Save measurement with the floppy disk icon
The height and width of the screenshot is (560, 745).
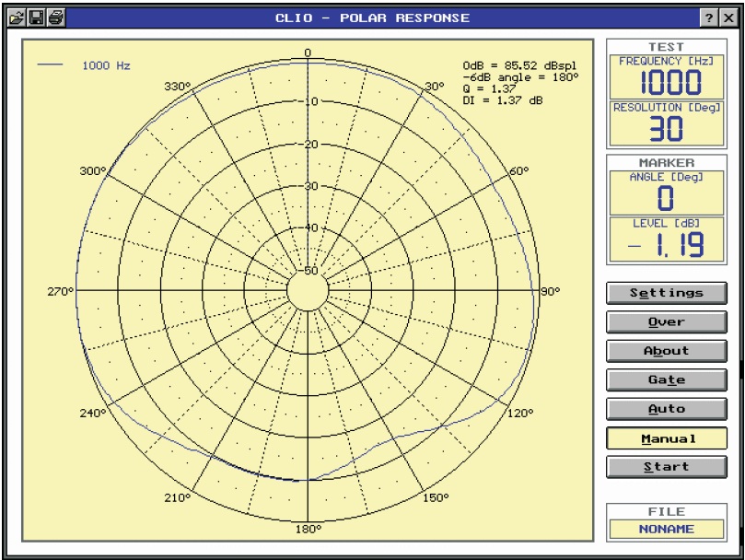click(x=36, y=18)
